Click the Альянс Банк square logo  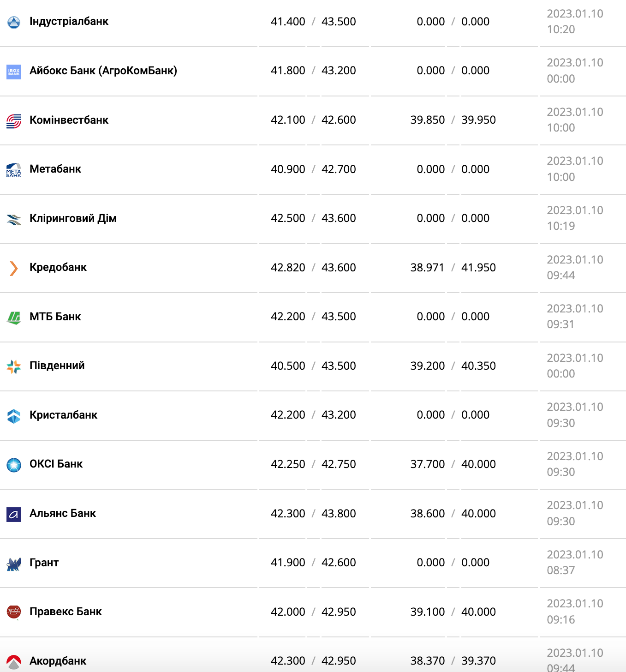point(14,514)
